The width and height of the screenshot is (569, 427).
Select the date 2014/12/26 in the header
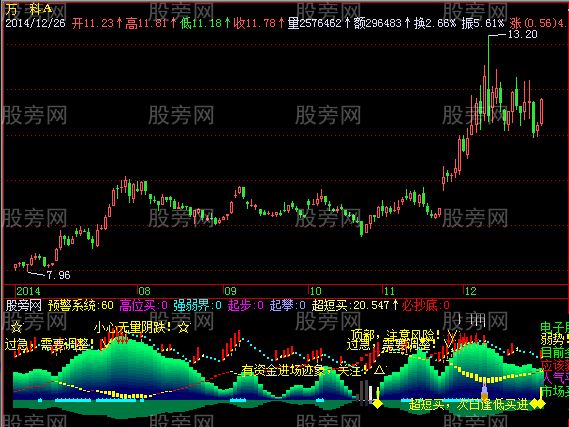(35, 24)
